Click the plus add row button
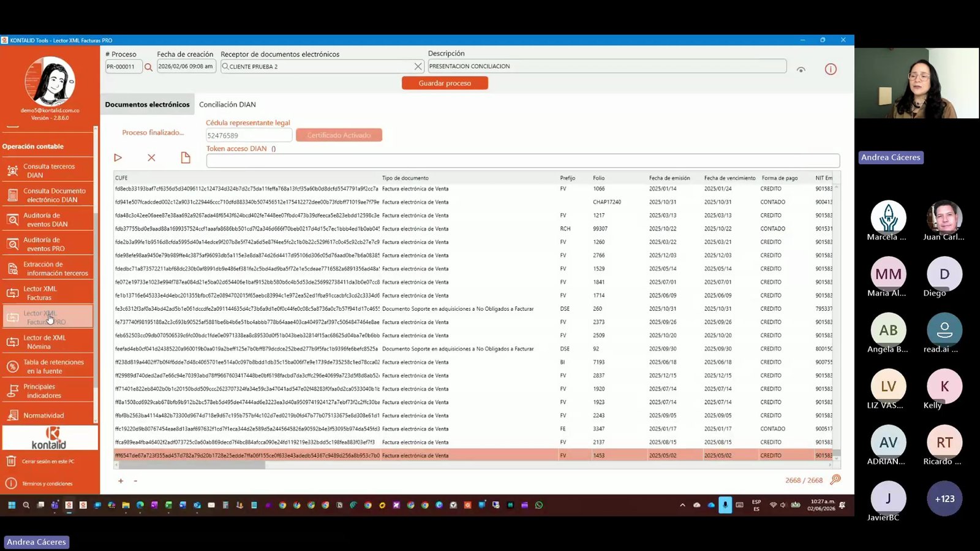 coord(121,481)
